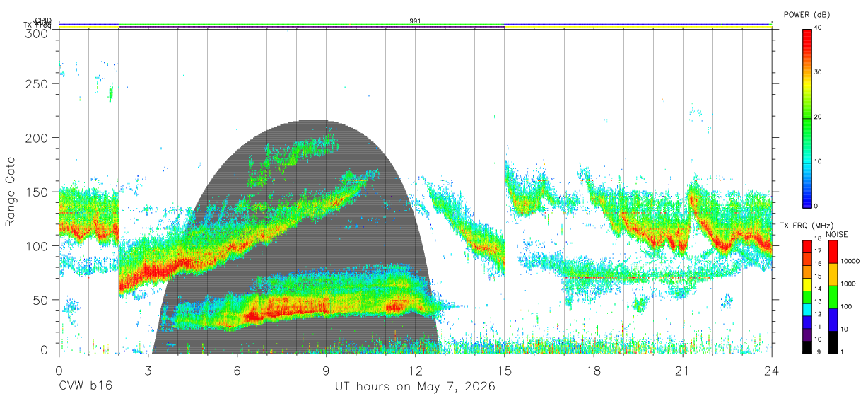
Task: Pick the cyan 12-13 MHz frequency swatch
Action: (807, 310)
